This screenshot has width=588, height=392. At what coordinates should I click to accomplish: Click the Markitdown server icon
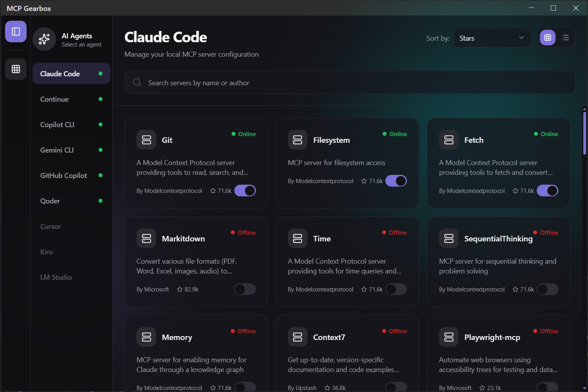(146, 238)
